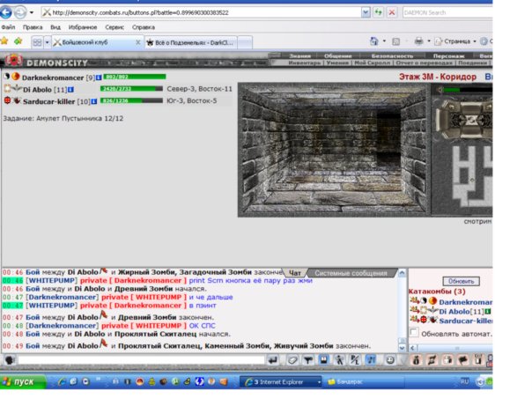Expand the Home button dropdown arrow
This screenshot has height=399, width=532.
coord(384,41)
